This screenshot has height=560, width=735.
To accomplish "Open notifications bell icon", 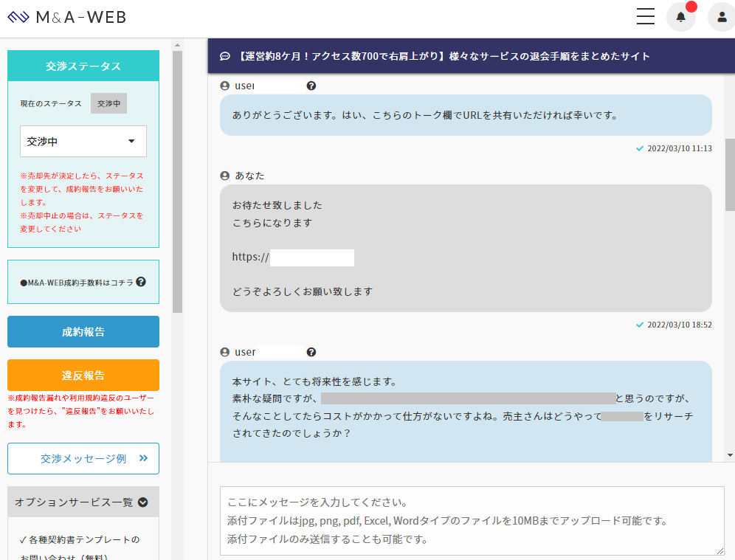I will point(680,17).
